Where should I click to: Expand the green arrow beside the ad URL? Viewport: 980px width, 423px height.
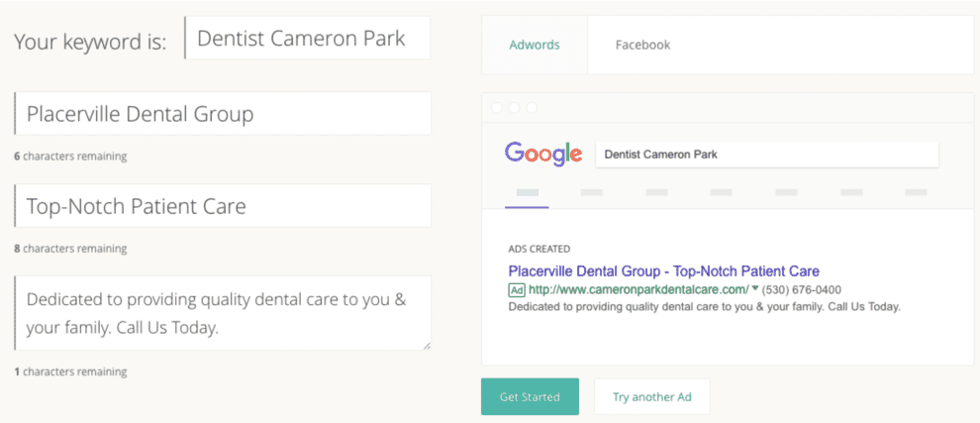coord(755,288)
